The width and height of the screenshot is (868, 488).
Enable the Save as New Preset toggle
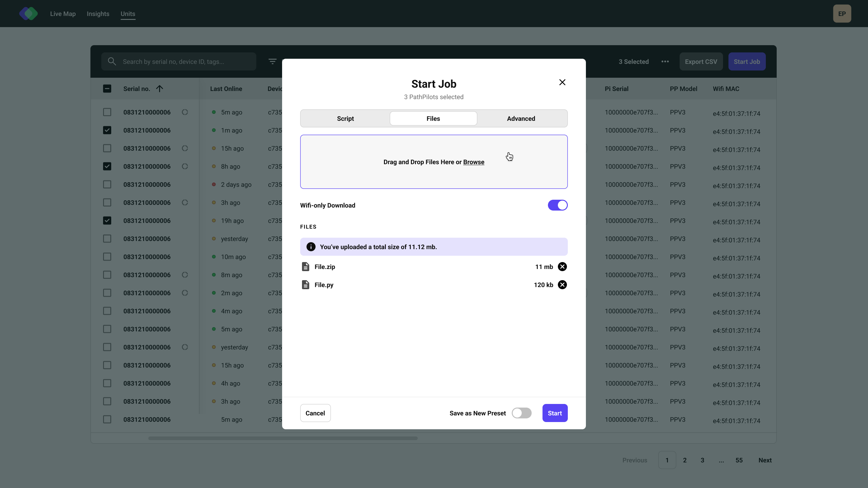[x=522, y=413]
